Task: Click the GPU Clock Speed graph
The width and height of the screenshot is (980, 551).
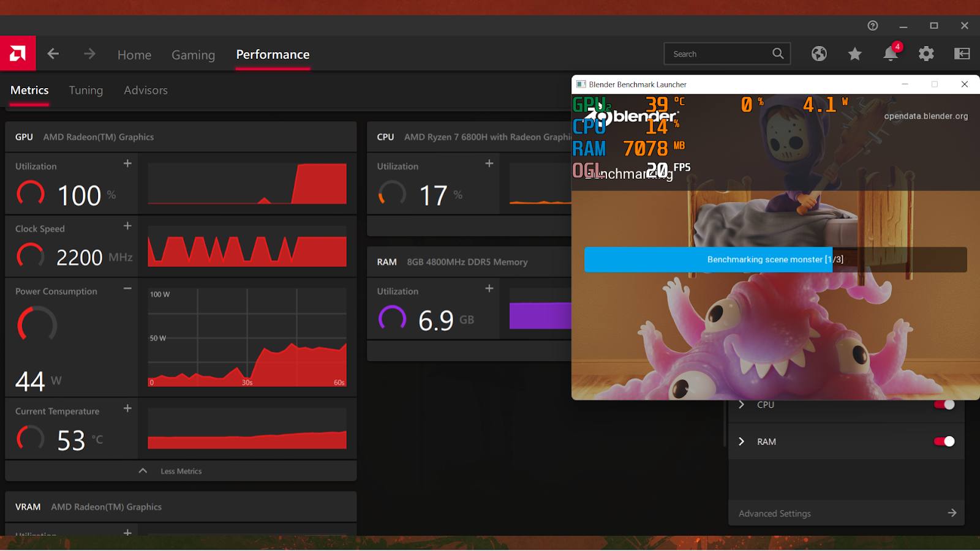Action: point(247,246)
